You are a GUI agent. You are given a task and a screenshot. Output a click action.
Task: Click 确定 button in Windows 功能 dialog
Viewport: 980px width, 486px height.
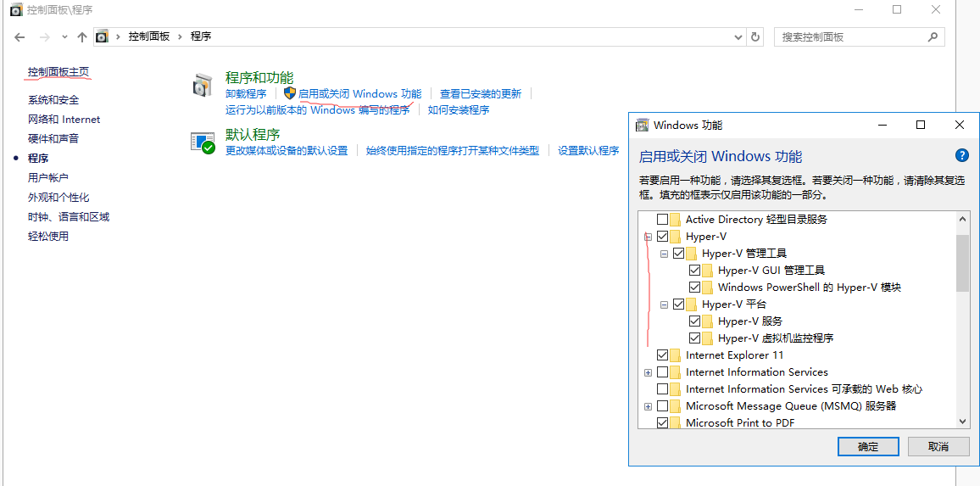coord(868,447)
